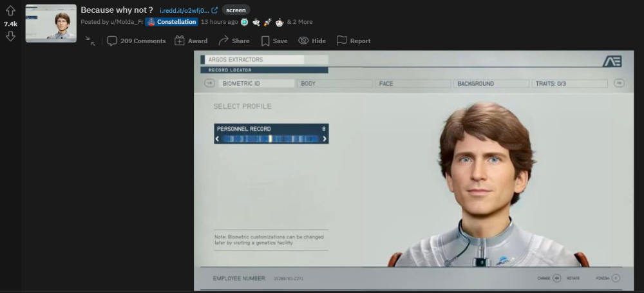Upvote the post with the up arrow
This screenshot has height=293, width=644.
pyautogui.click(x=10, y=11)
